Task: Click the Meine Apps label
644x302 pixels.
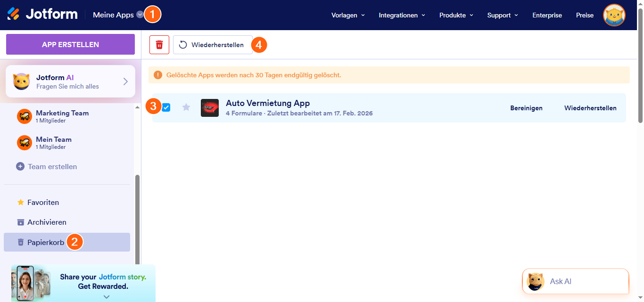Action: pyautogui.click(x=113, y=15)
